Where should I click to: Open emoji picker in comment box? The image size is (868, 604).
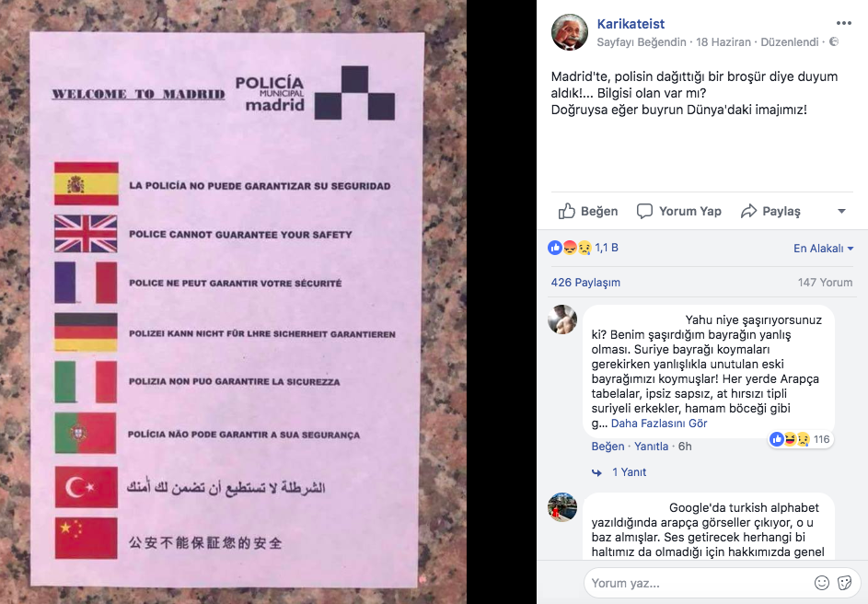tap(822, 583)
